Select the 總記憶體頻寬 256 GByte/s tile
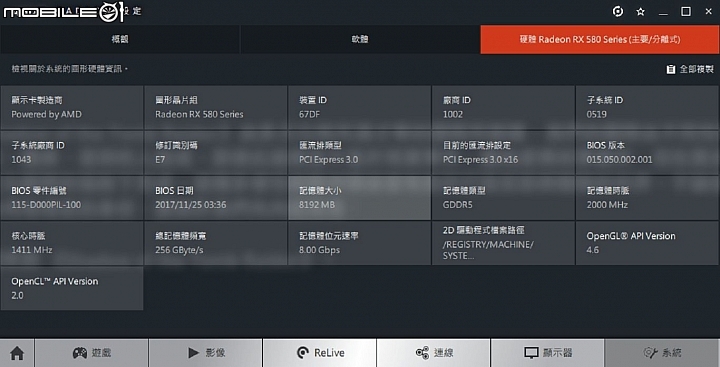 [216, 243]
